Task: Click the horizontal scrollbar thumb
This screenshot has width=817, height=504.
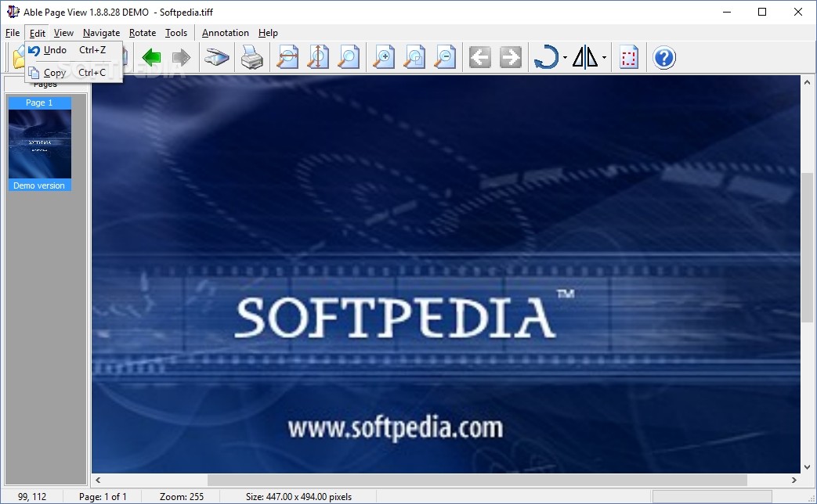Action: click(x=477, y=480)
